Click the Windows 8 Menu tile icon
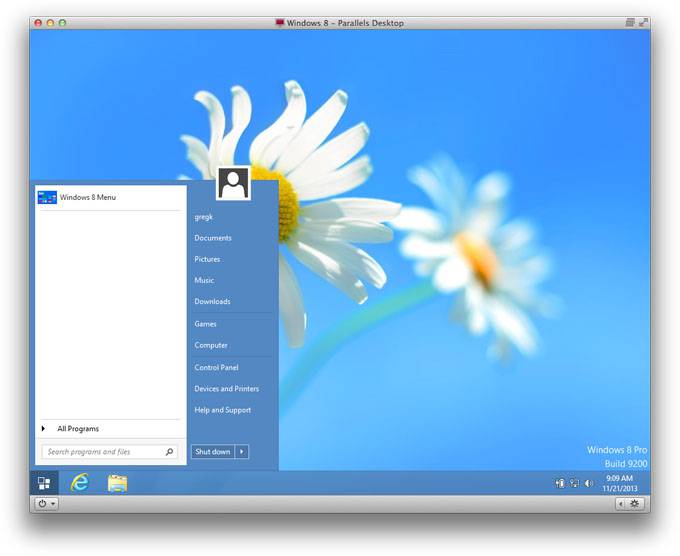The height and width of the screenshot is (556, 680). [x=47, y=197]
